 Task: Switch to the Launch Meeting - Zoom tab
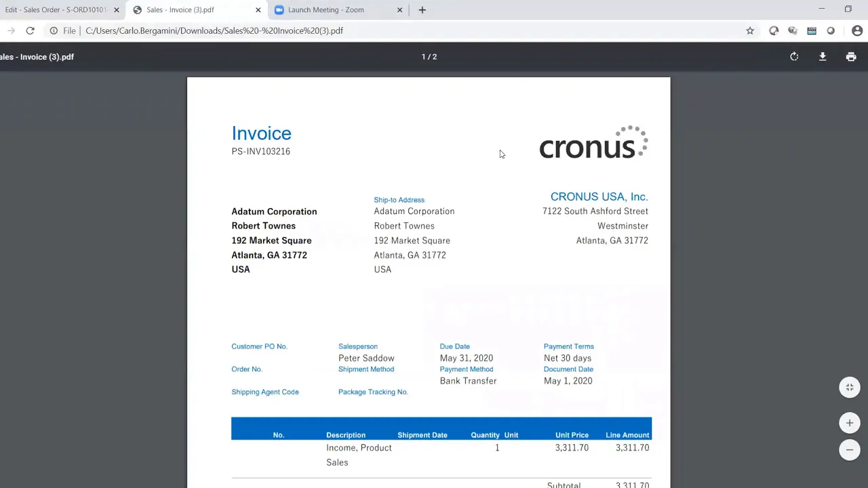click(326, 10)
